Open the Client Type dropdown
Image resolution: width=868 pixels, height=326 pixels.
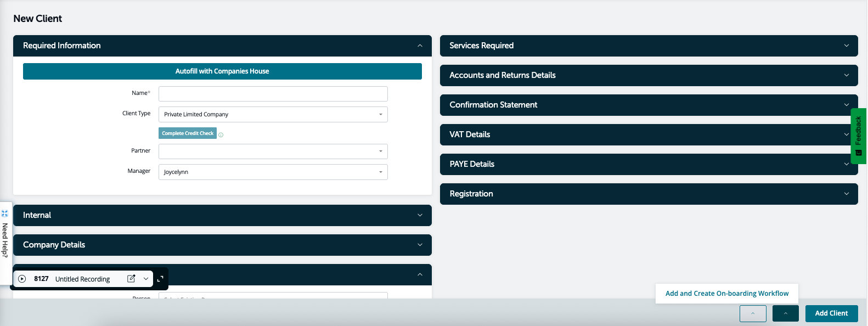[273, 114]
